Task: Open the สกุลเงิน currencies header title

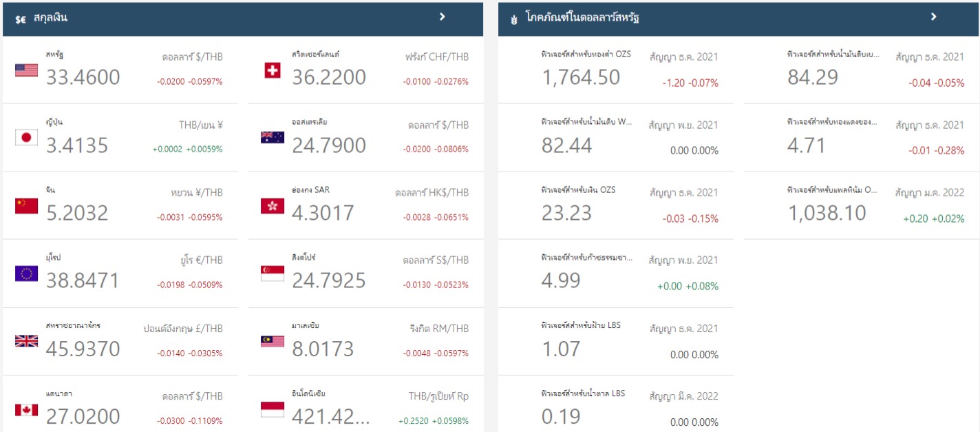Action: tap(50, 18)
